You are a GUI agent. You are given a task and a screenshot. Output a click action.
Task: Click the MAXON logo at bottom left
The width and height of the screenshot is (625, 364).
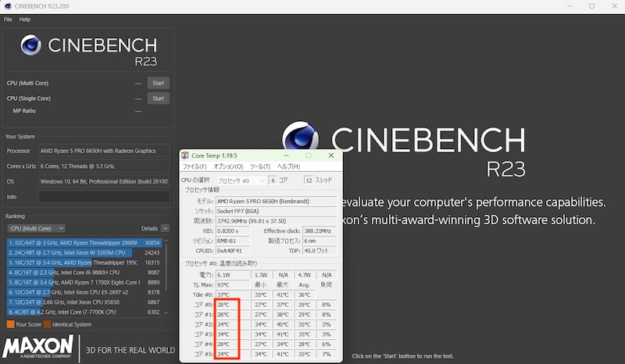click(37, 347)
